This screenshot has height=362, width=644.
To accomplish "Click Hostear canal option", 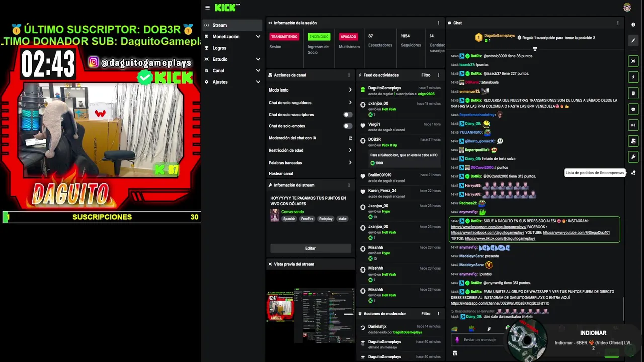I will (x=281, y=174).
